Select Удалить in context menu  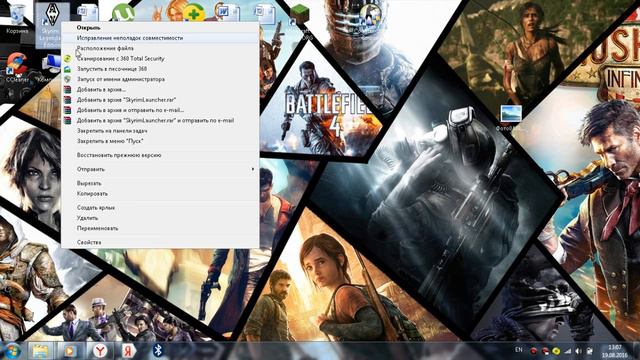click(160, 218)
